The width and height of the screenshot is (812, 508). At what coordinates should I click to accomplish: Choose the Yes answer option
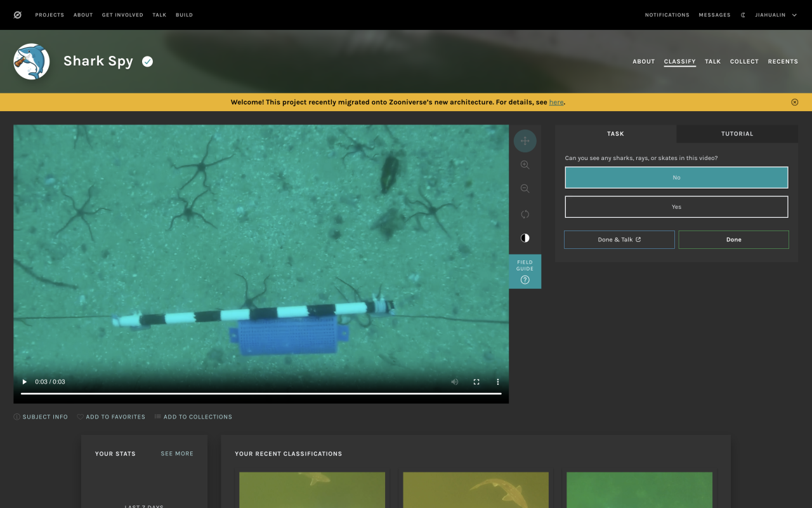676,207
